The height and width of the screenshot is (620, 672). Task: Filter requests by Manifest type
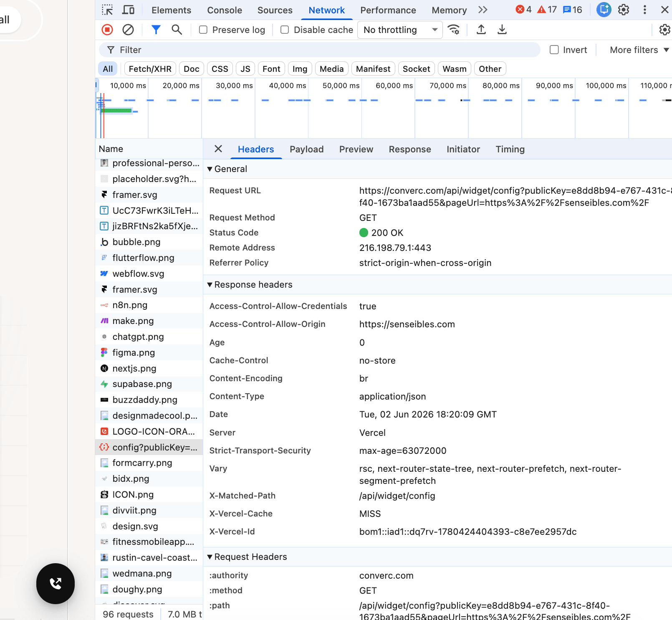(x=373, y=69)
